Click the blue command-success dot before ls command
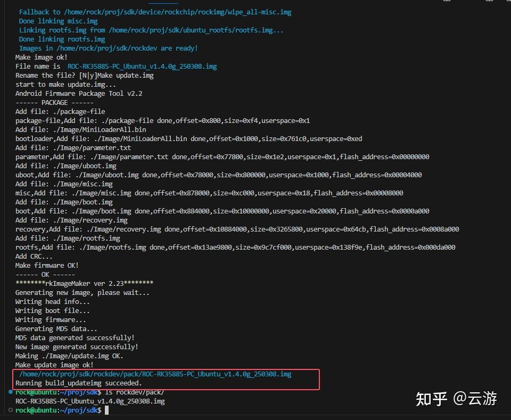The width and height of the screenshot is (511, 420). pos(11,392)
